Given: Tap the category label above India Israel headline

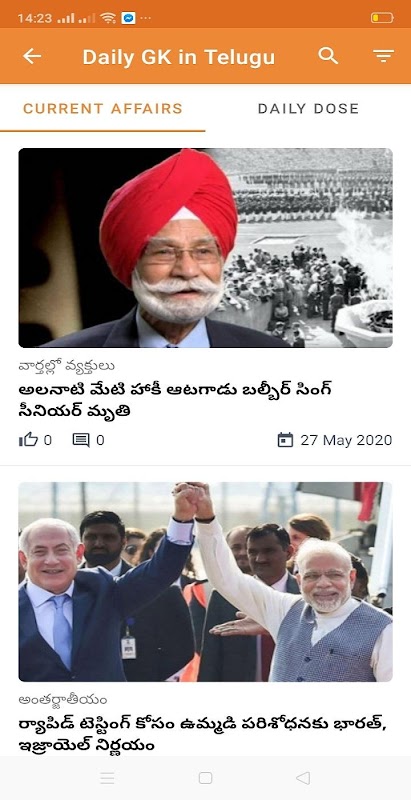Looking at the screenshot, I should pyautogui.click(x=63, y=699).
